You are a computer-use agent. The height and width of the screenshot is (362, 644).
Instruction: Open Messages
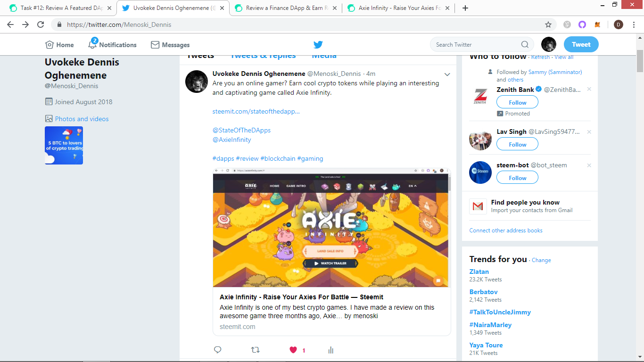[170, 45]
